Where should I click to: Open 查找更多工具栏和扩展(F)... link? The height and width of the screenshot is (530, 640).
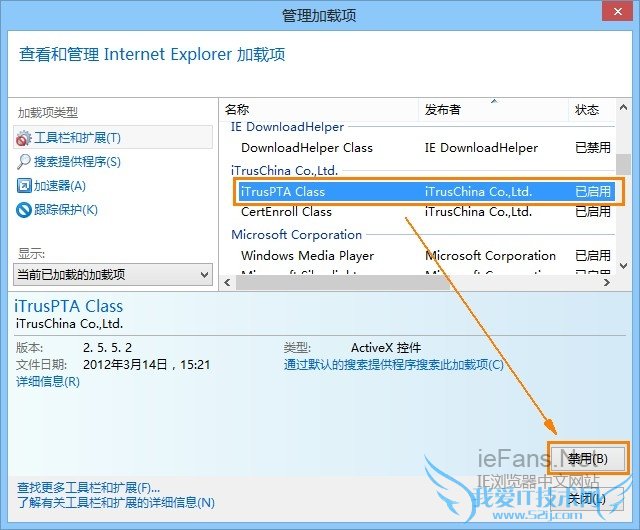[x=88, y=487]
